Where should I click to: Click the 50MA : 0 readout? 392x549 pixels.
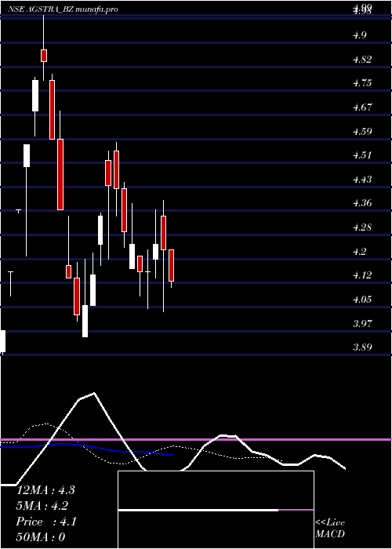tap(41, 537)
